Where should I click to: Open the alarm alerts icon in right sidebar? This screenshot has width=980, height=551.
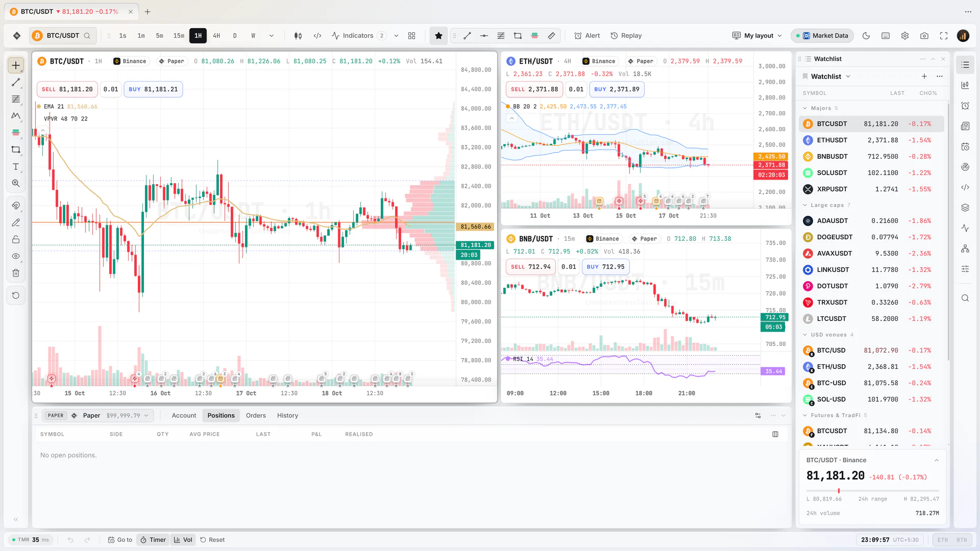click(965, 106)
